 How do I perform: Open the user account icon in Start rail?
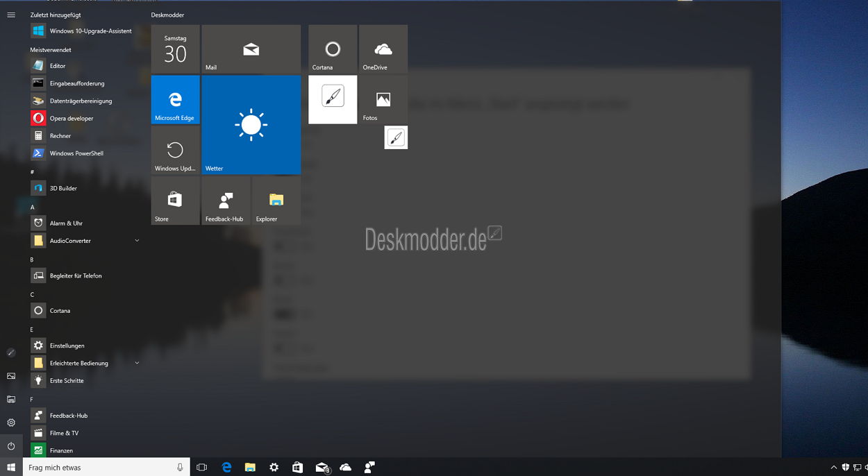pos(11,352)
